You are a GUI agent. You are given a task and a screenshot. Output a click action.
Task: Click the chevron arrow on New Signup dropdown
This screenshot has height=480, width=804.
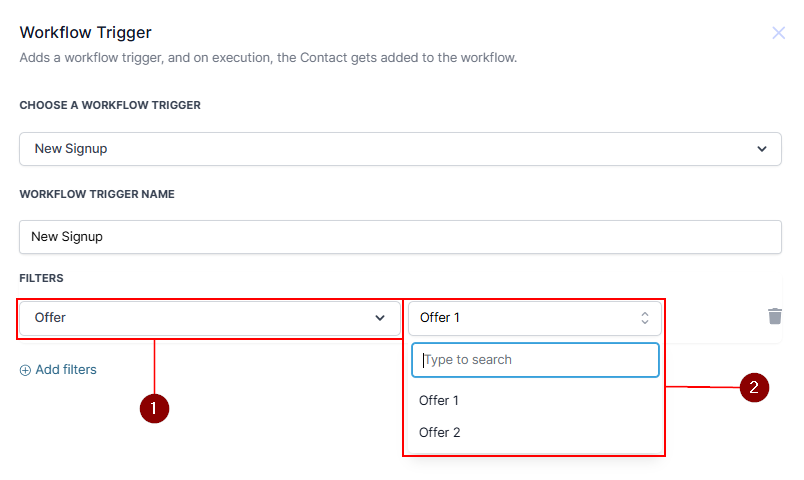click(x=762, y=149)
